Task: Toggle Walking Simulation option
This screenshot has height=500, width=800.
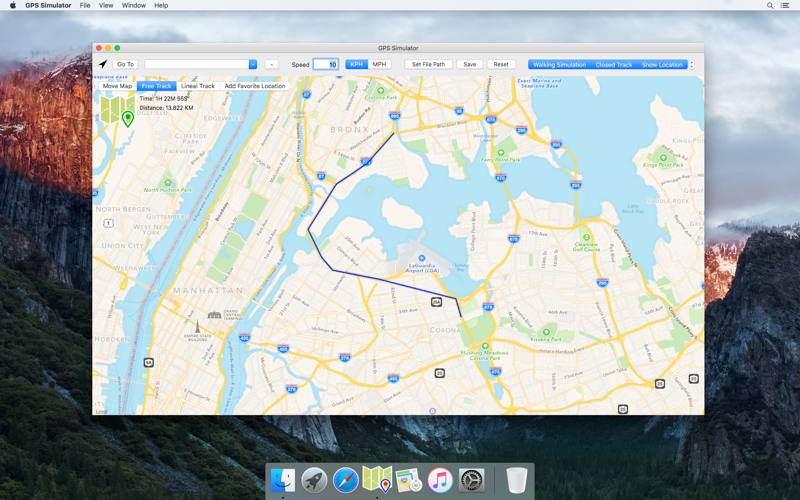Action: point(559,65)
